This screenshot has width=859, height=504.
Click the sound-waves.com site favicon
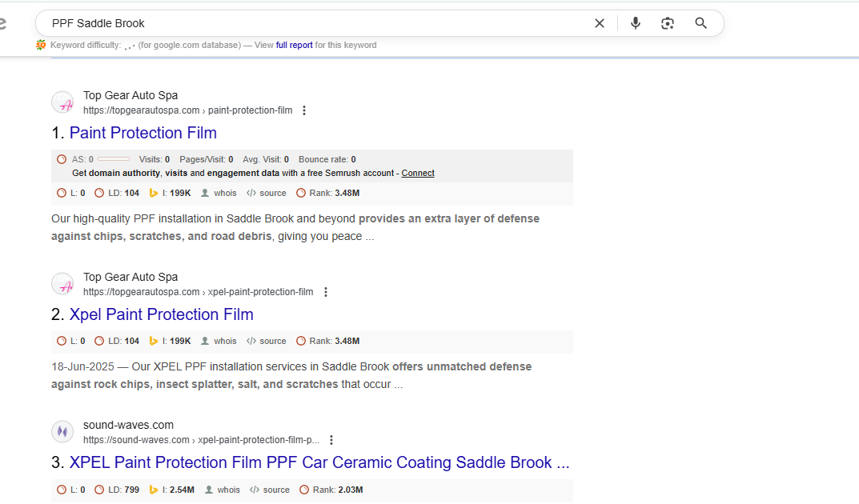tap(62, 432)
